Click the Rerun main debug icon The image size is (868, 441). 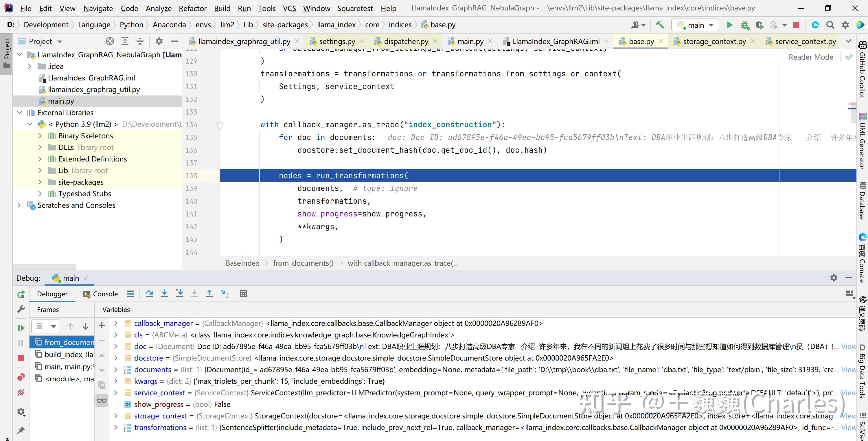(21, 294)
